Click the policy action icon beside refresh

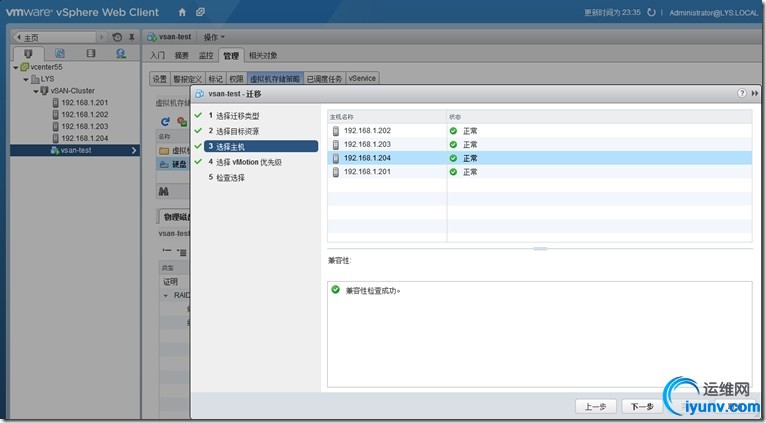tap(182, 121)
